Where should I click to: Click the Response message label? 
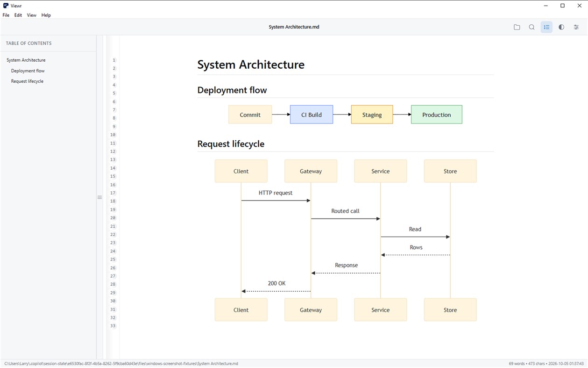tap(347, 265)
